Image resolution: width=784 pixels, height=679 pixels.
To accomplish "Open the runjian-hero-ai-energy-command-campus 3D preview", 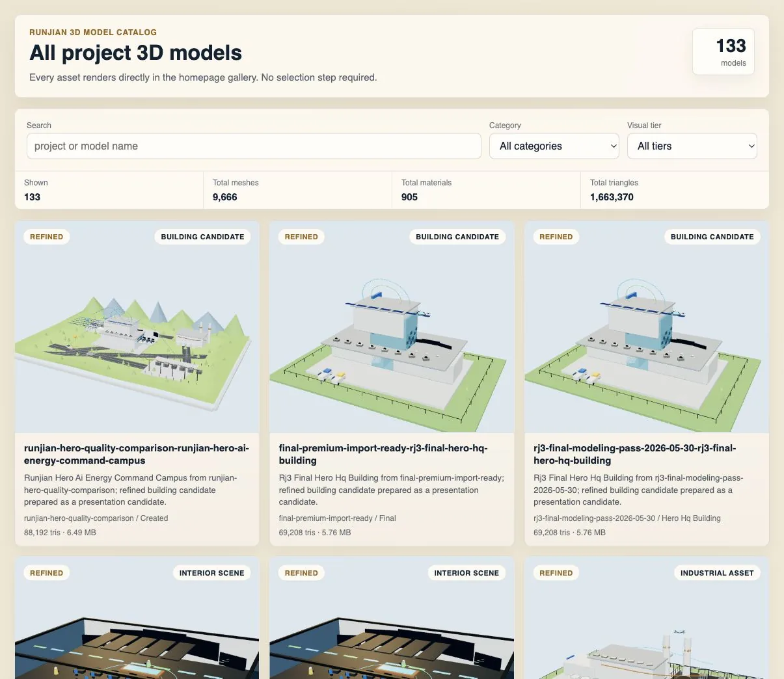I will pos(137,327).
